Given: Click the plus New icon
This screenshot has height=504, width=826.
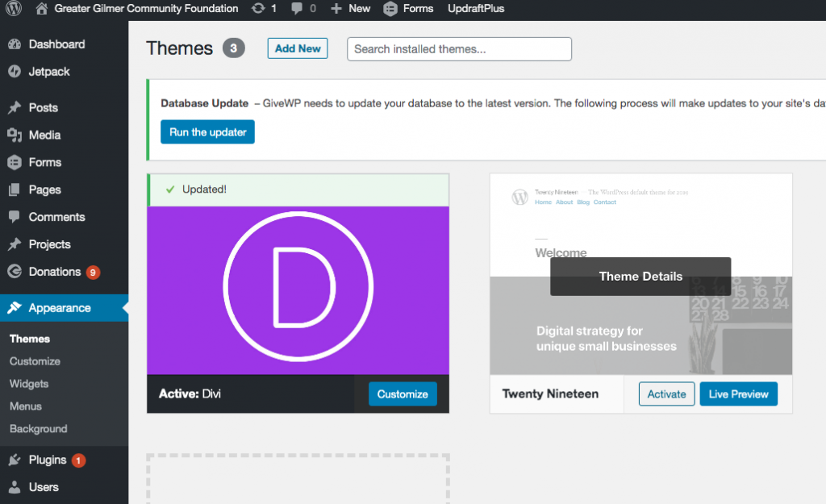Looking at the screenshot, I should pyautogui.click(x=336, y=8).
